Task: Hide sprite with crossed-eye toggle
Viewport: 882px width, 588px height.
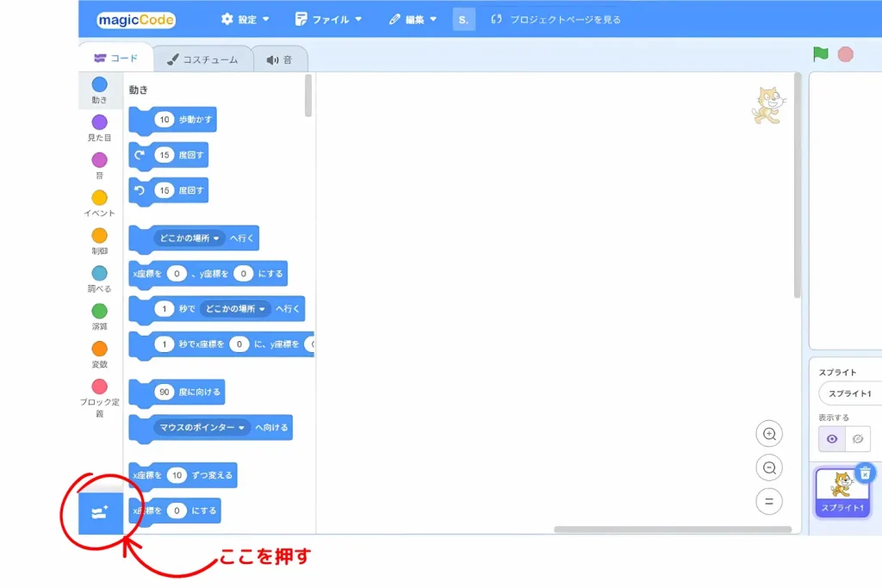Action: click(x=857, y=439)
